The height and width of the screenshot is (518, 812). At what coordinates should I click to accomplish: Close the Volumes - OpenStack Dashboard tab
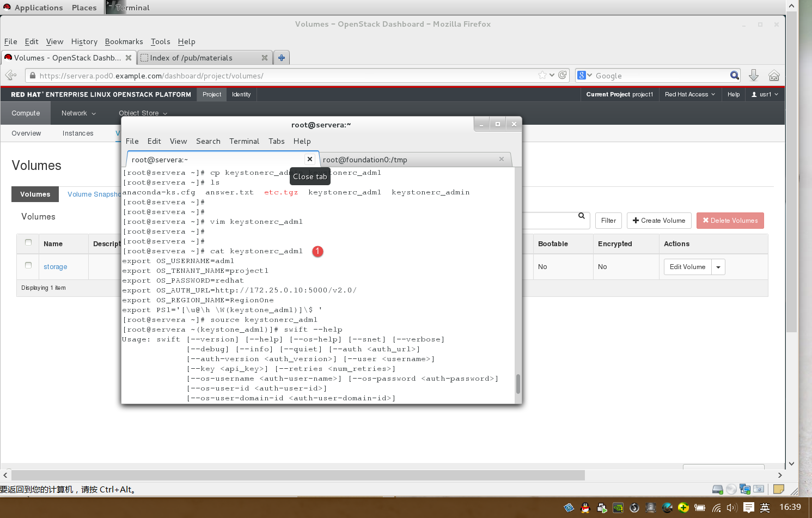(x=129, y=58)
